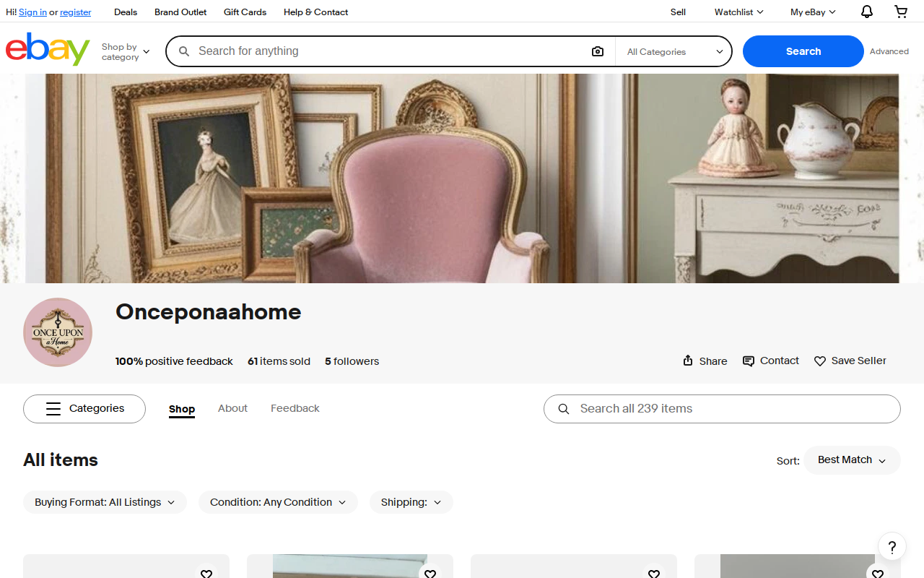This screenshot has height=578, width=924.
Task: Open the Best Match sort dropdown
Action: click(x=852, y=460)
